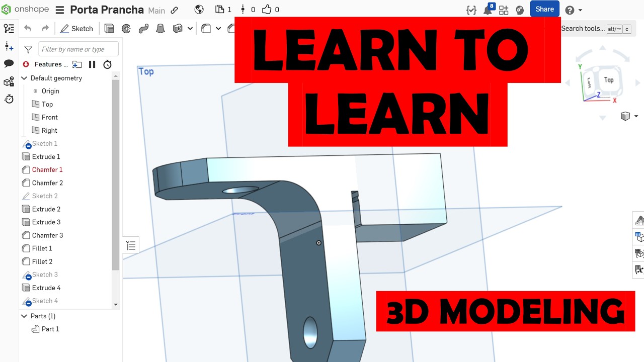Click the blue Share button

[x=544, y=9]
